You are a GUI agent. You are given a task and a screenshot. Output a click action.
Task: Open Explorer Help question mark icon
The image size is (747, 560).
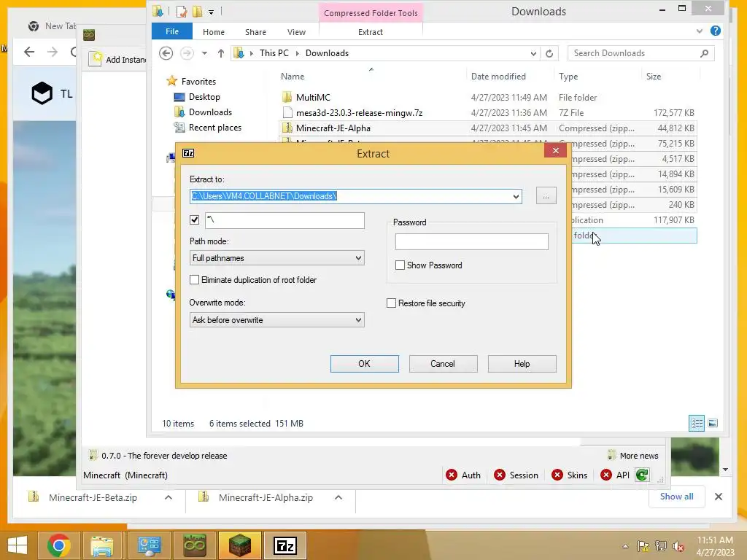[715, 31]
